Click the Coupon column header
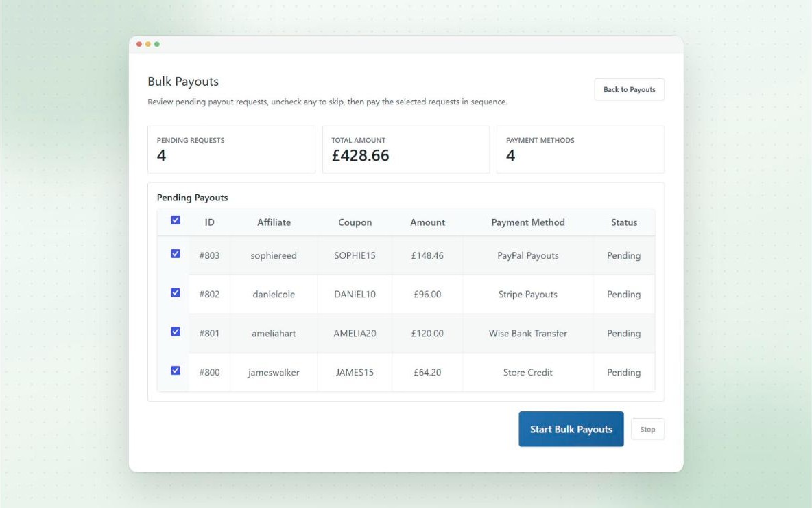The image size is (812, 508). 355,222
